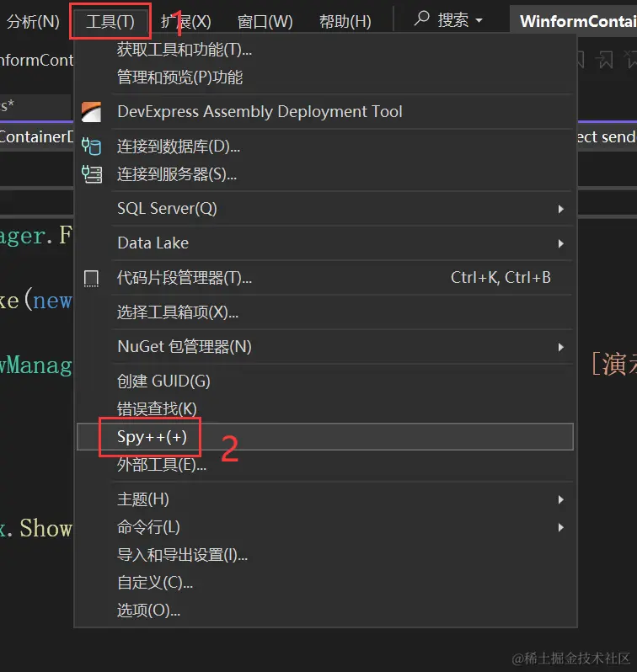The width and height of the screenshot is (637, 672).
Task: Open the 扩展(X) menu
Action: (x=185, y=21)
